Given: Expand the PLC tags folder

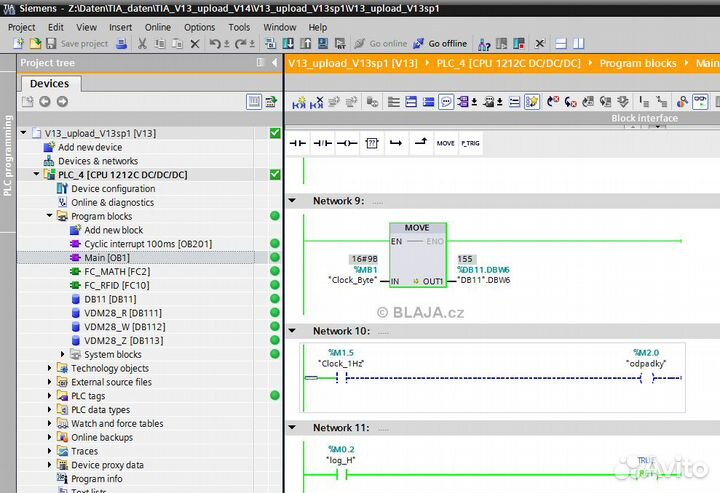Looking at the screenshot, I should 50,396.
